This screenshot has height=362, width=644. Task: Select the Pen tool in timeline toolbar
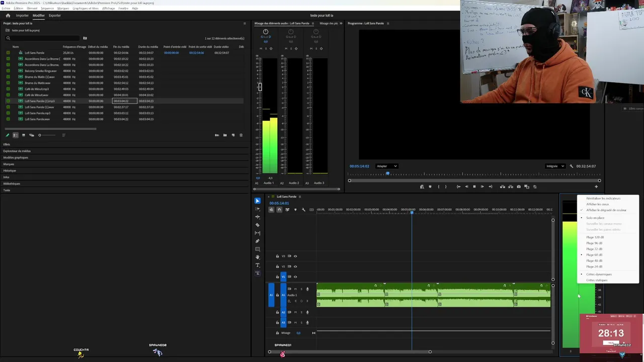pos(258,241)
